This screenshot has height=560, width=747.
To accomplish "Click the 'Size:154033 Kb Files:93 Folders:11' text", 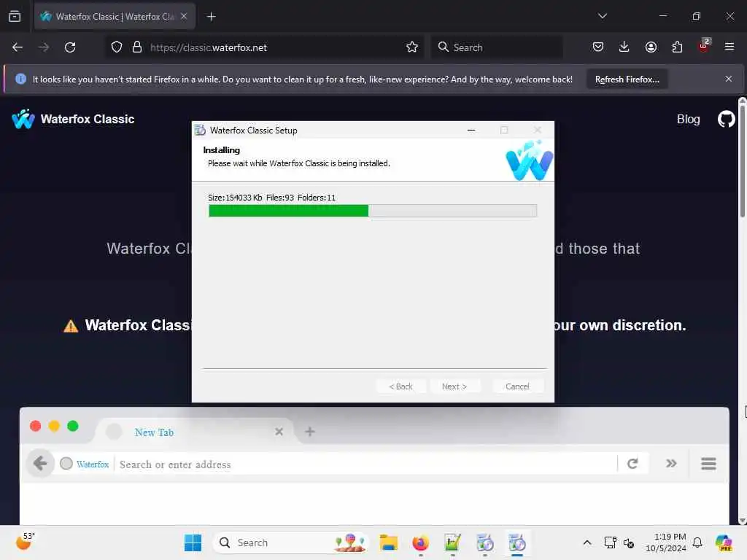I will (271, 198).
